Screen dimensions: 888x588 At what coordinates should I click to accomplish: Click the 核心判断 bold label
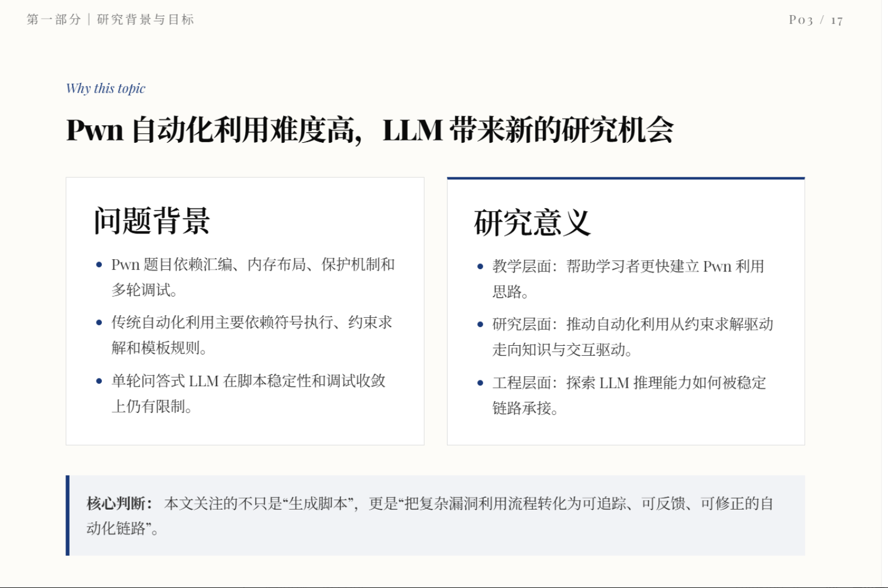click(x=119, y=503)
